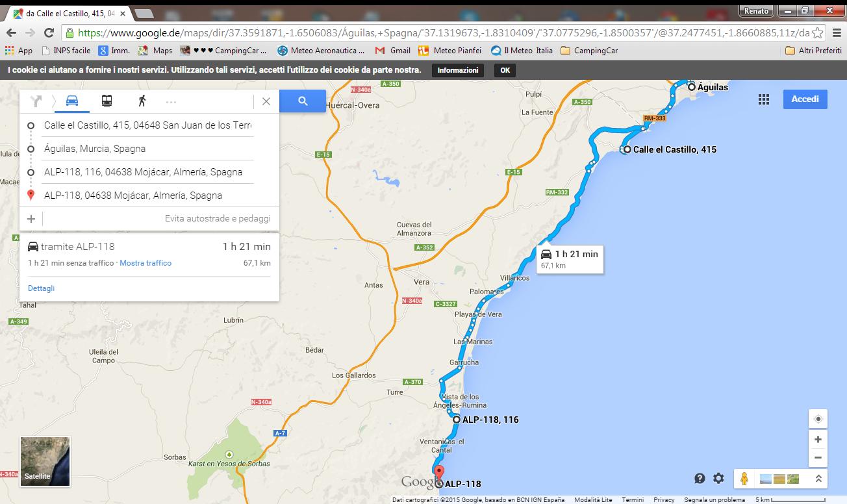Select the Google Maps directions tab

pos(68,13)
